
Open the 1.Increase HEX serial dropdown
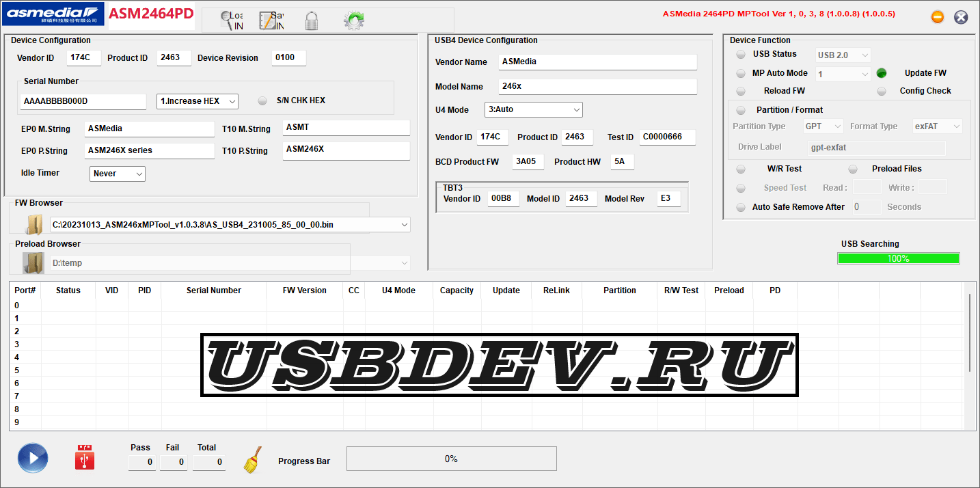[198, 101]
